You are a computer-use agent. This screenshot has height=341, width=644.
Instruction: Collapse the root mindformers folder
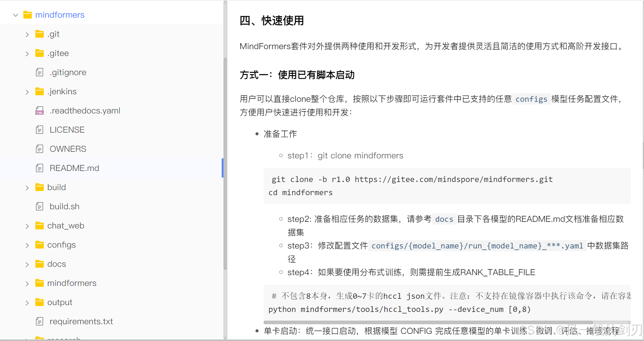tap(16, 15)
